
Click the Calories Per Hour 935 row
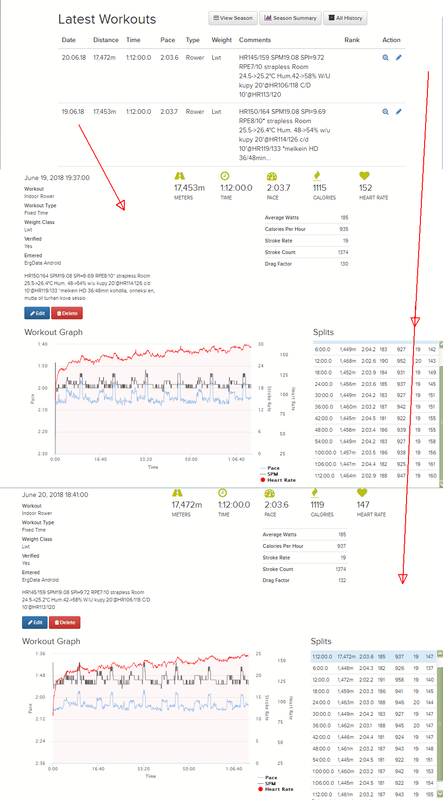point(307,229)
